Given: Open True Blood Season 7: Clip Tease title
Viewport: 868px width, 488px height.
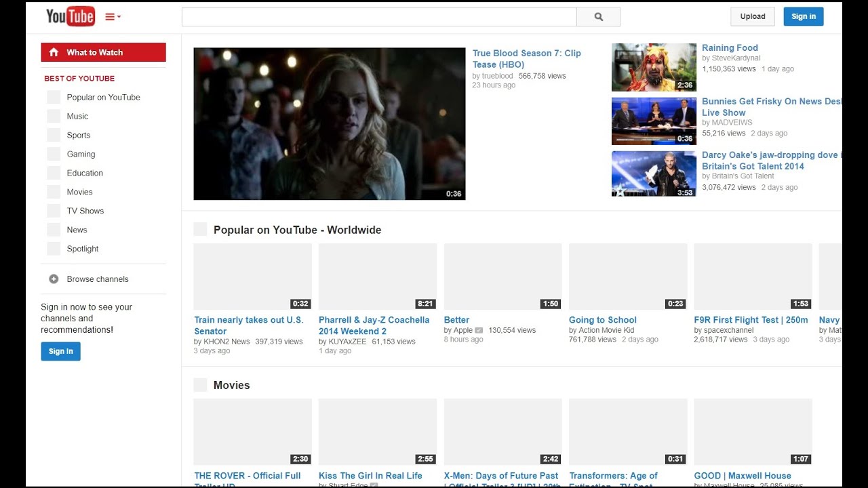Looking at the screenshot, I should [527, 59].
